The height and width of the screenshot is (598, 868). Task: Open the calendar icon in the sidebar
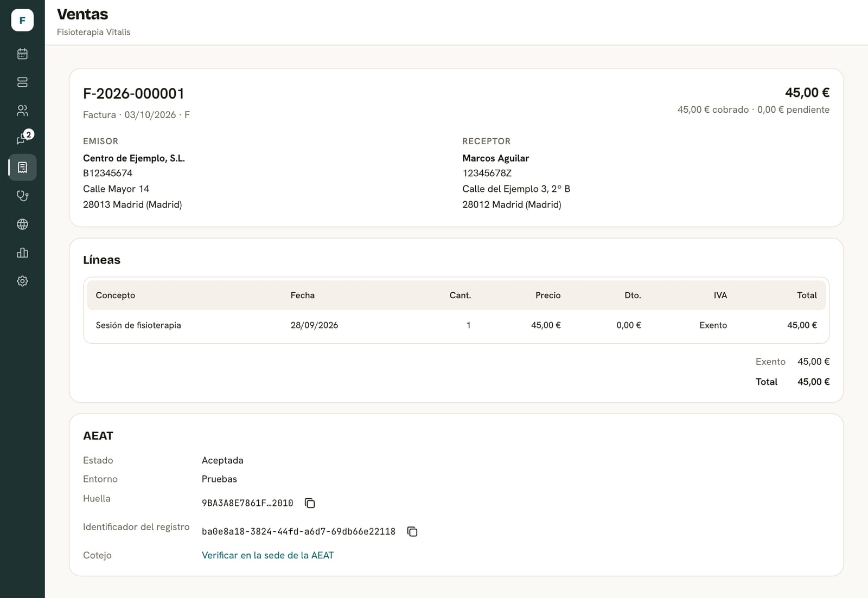[x=22, y=54]
